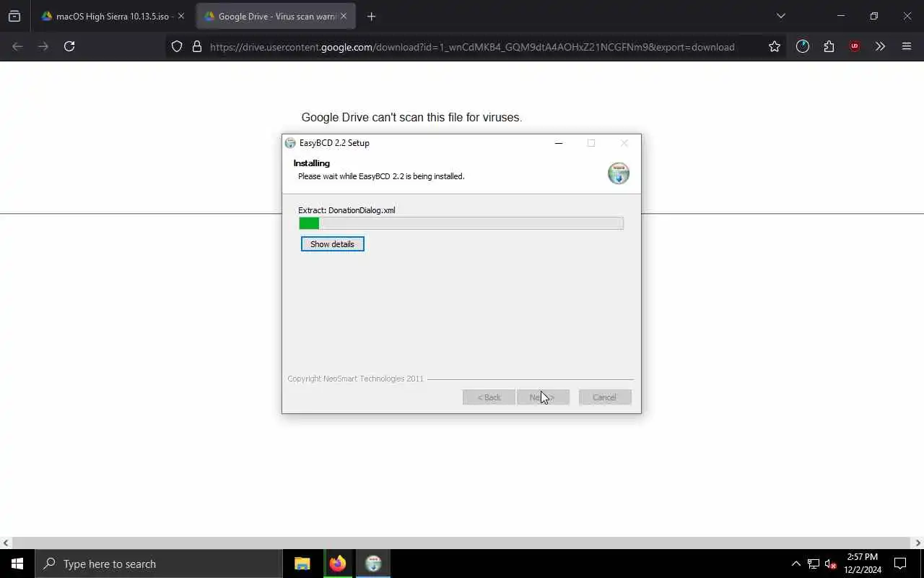Click the EasyBCD installer logo
924x578 pixels.
coord(619,173)
